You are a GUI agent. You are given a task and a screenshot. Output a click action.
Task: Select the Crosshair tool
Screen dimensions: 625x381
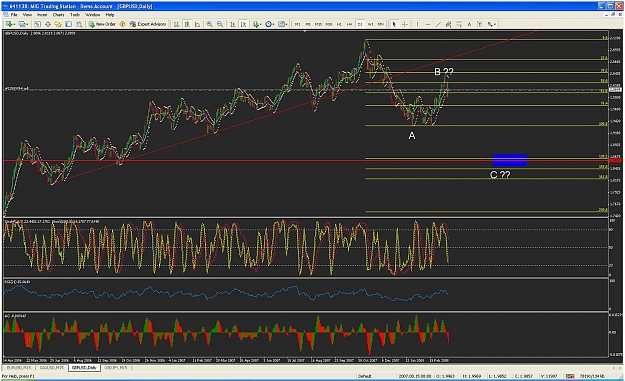tap(405, 24)
